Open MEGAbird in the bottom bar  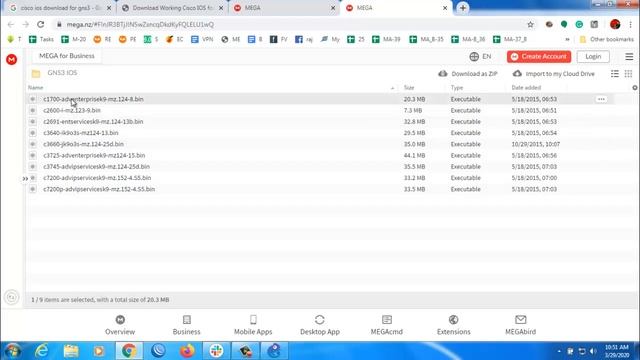click(x=520, y=325)
